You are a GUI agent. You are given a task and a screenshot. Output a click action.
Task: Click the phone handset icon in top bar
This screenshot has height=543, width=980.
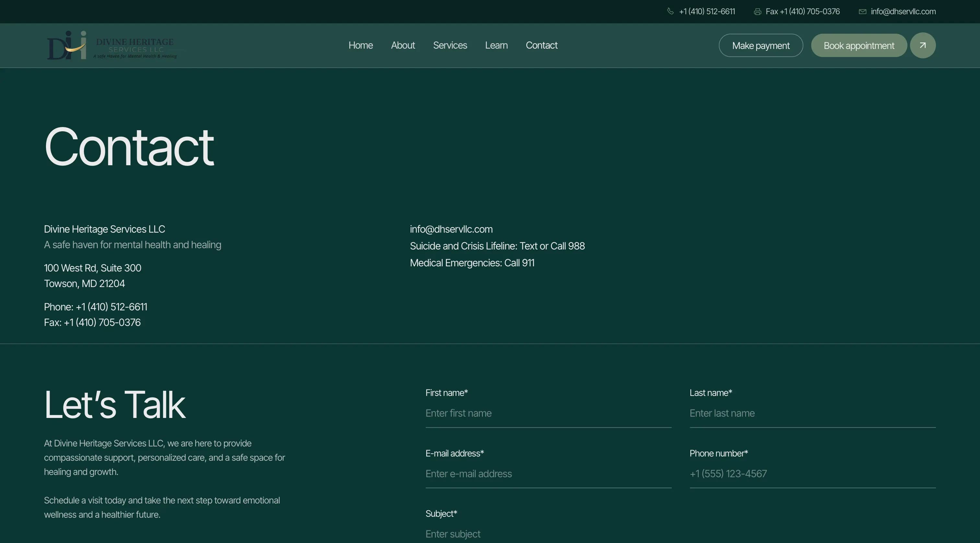click(x=670, y=11)
